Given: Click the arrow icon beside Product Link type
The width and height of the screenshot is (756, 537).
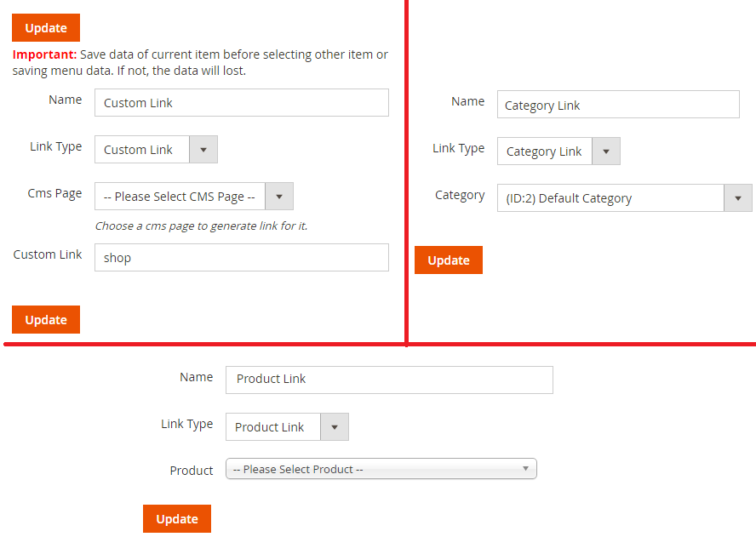Looking at the screenshot, I should click(x=334, y=427).
